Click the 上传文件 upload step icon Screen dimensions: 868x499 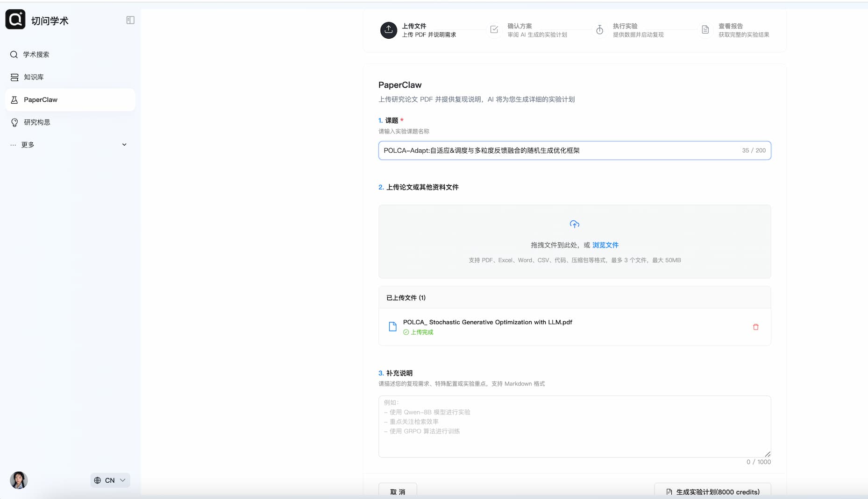pos(389,30)
